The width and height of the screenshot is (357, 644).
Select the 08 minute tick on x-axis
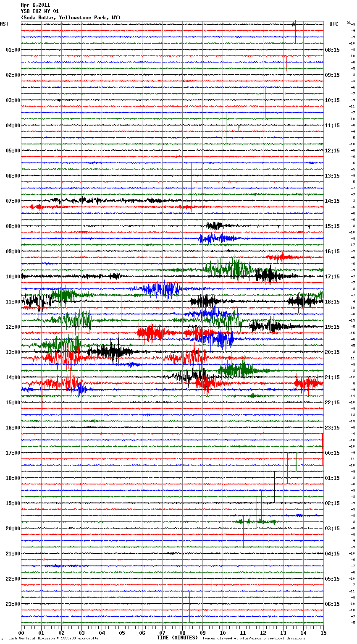[x=182, y=633]
